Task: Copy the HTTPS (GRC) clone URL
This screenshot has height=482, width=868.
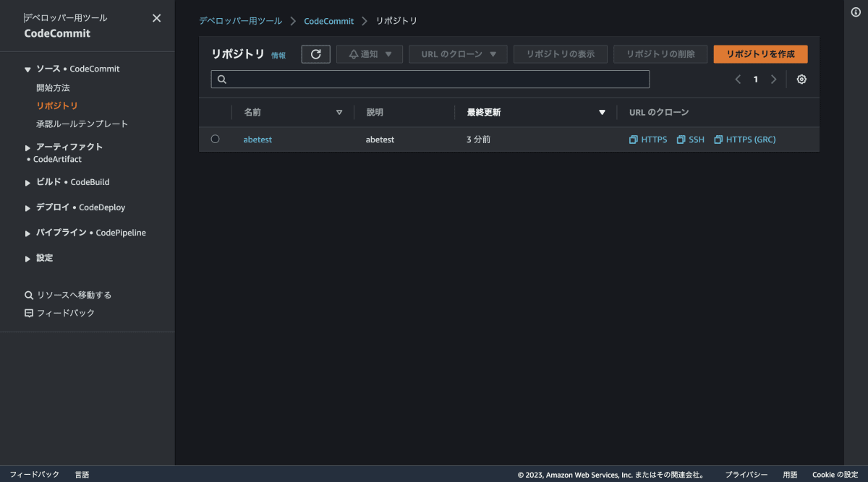Action: pos(744,139)
